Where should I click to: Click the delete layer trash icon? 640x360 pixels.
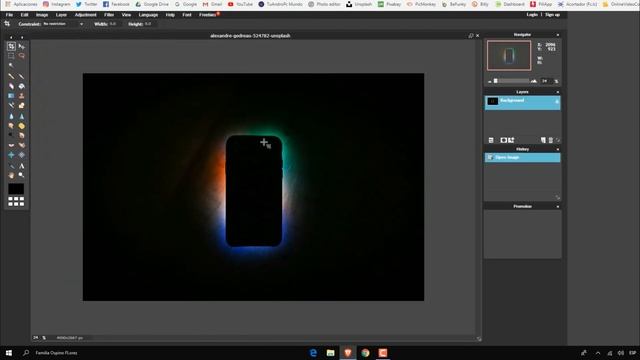coord(551,140)
